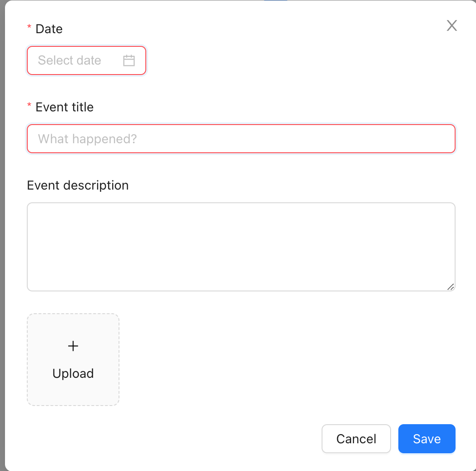Click the plus icon in Upload box
The height and width of the screenshot is (471, 476).
73,346
